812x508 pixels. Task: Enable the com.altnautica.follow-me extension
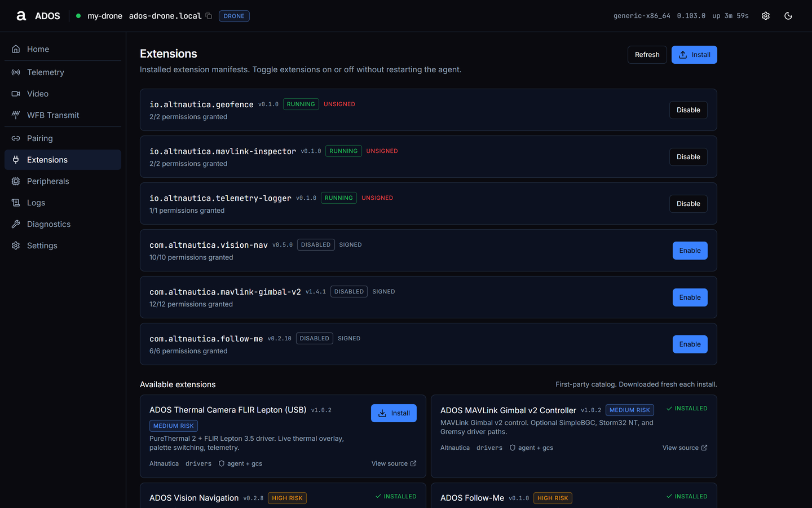coord(690,344)
